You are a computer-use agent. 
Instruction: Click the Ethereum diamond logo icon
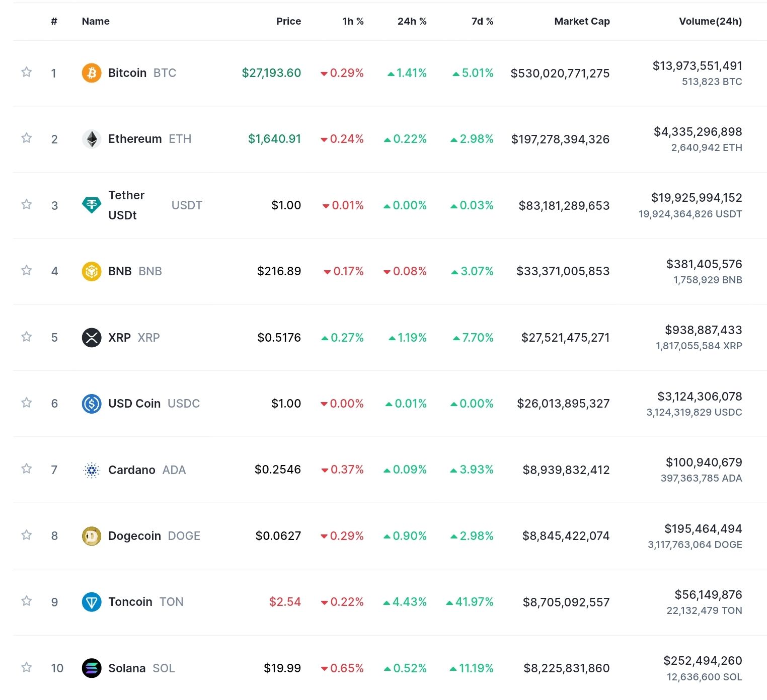click(92, 139)
